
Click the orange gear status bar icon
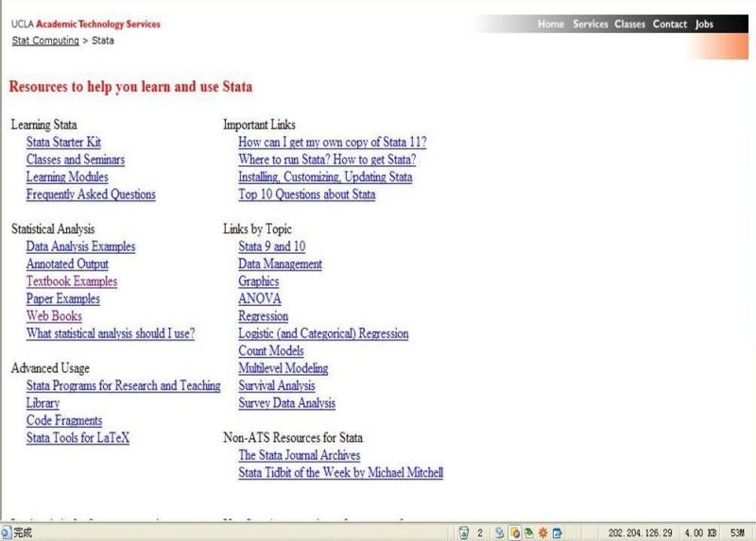[542, 533]
